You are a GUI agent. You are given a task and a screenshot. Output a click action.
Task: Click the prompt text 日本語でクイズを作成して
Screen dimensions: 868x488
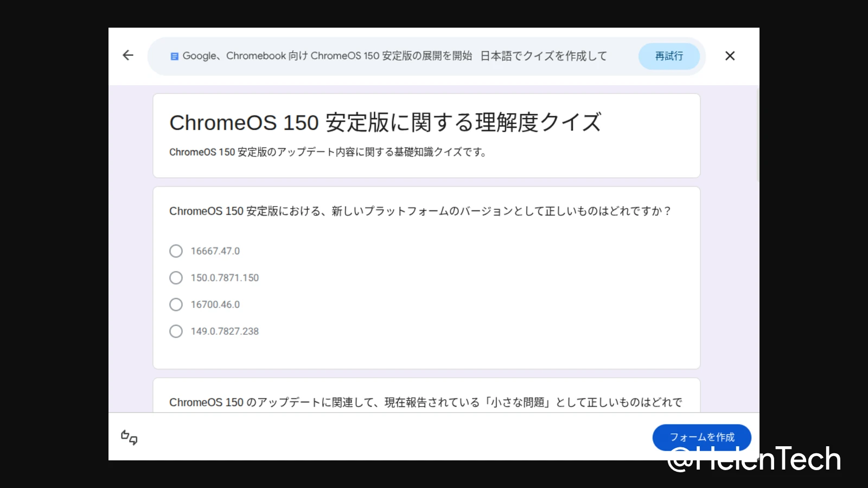point(544,56)
